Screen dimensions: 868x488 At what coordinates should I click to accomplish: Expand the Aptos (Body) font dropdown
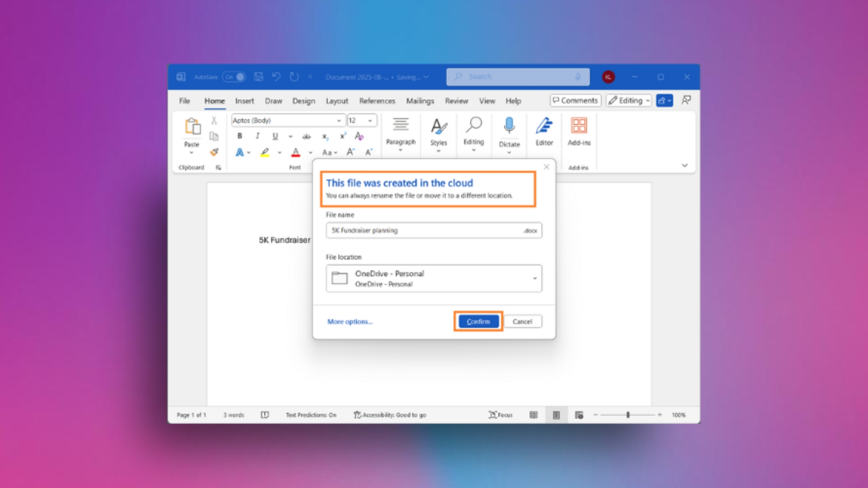[x=339, y=120]
